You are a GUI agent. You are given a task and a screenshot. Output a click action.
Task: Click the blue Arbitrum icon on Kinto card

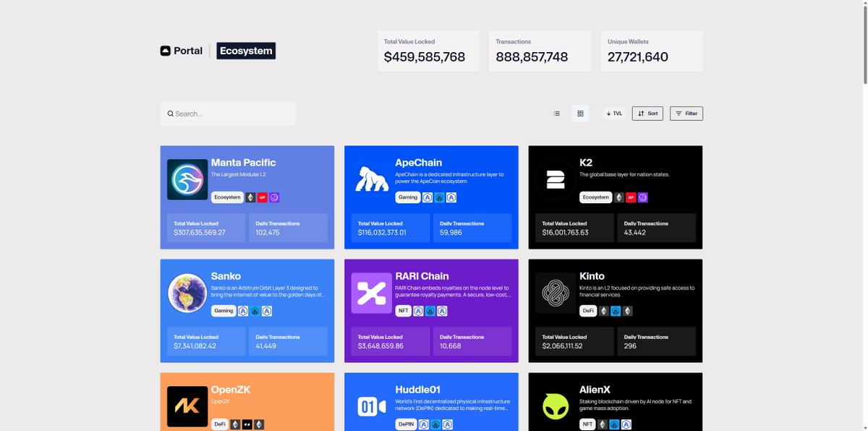pos(616,311)
